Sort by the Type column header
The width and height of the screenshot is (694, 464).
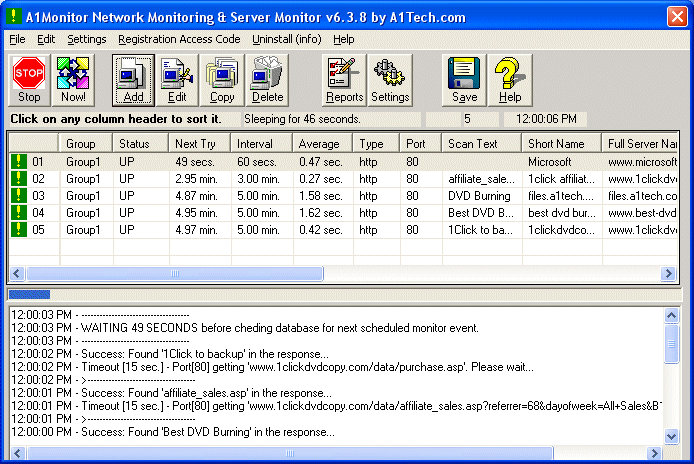coord(376,143)
